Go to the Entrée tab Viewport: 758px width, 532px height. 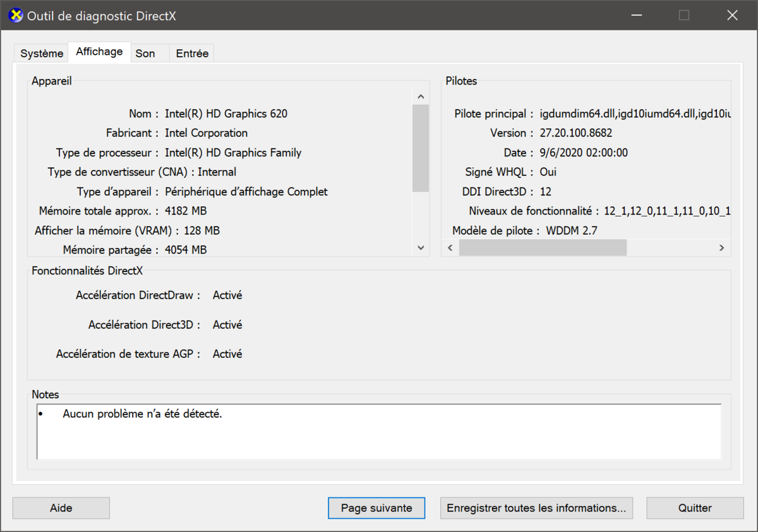pos(192,54)
